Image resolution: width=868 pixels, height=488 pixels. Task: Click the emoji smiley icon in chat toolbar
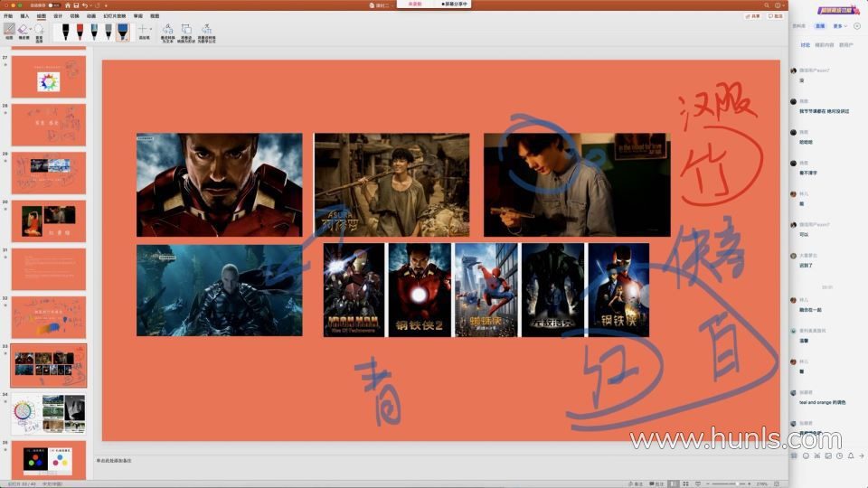(x=806, y=455)
